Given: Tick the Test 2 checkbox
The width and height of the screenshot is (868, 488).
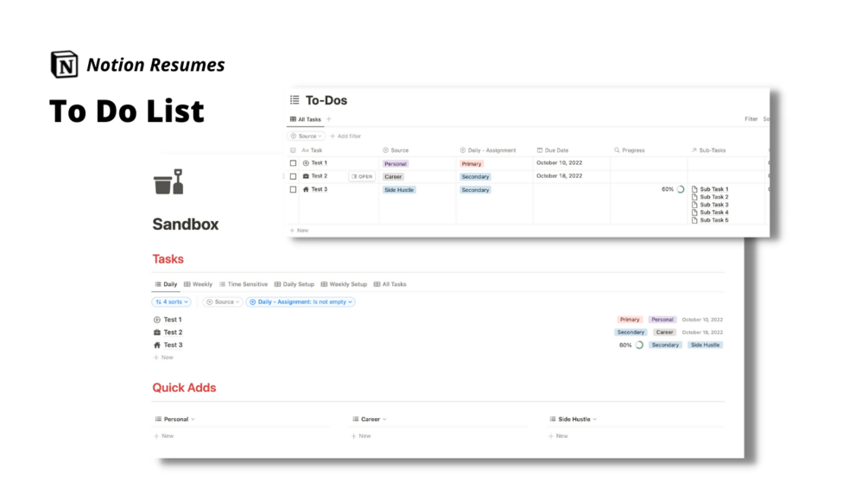Looking at the screenshot, I should pyautogui.click(x=293, y=176).
